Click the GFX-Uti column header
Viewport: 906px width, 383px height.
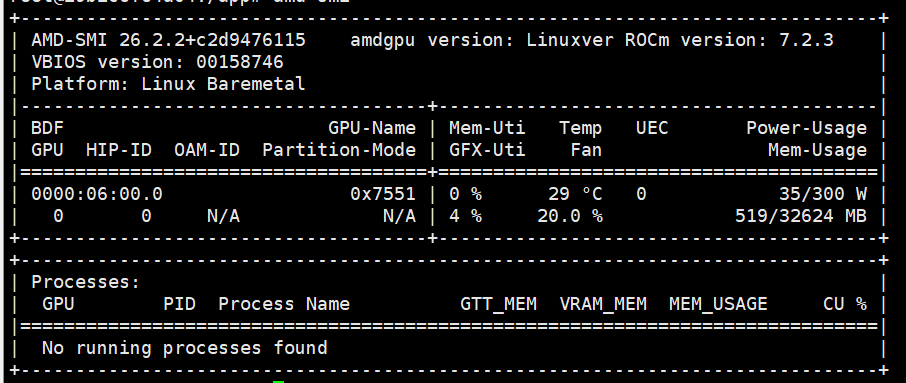pos(487,150)
